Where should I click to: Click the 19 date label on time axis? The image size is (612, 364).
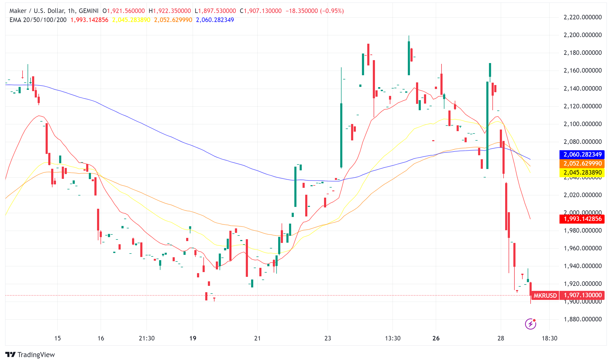[x=193, y=338]
